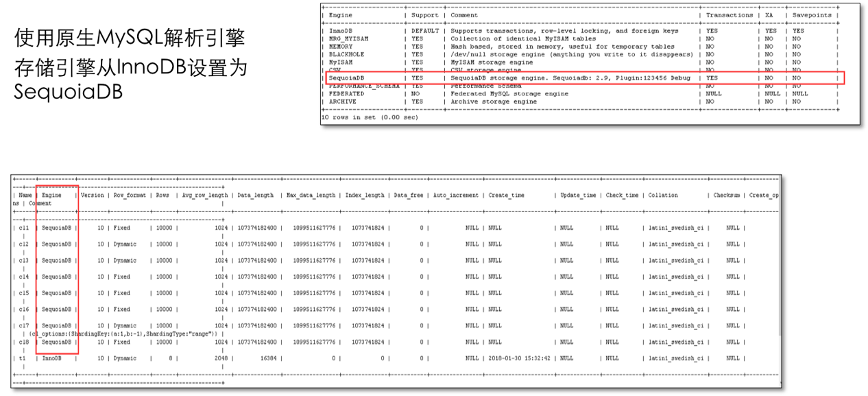This screenshot has height=396, width=868.
Task: Click 'BLACKHOLE' engine name
Action: (346, 54)
